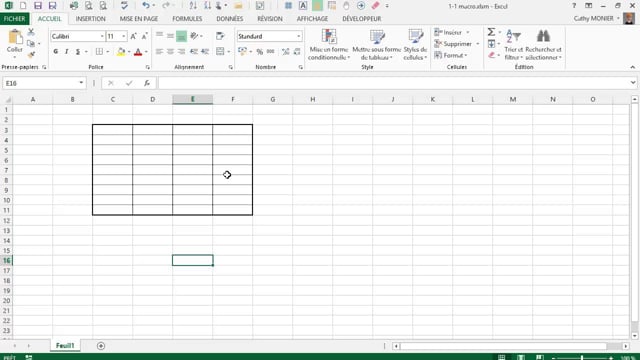Screen dimensions: 640x360
Task: Expand the Calibri font name dropdown
Action: [102, 36]
